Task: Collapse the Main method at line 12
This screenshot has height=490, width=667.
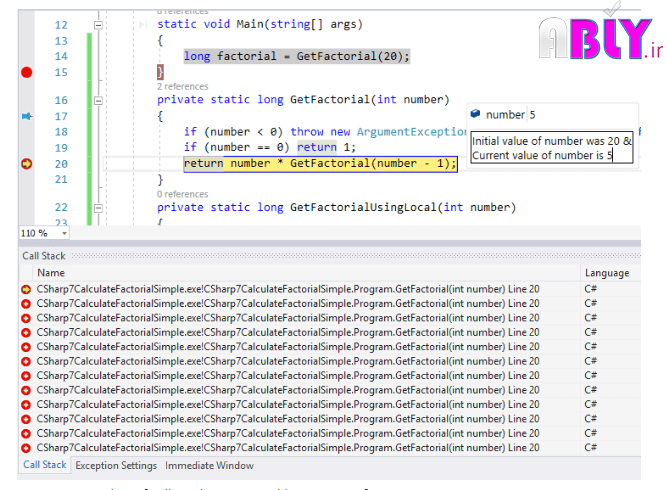Action: pyautogui.click(x=98, y=25)
